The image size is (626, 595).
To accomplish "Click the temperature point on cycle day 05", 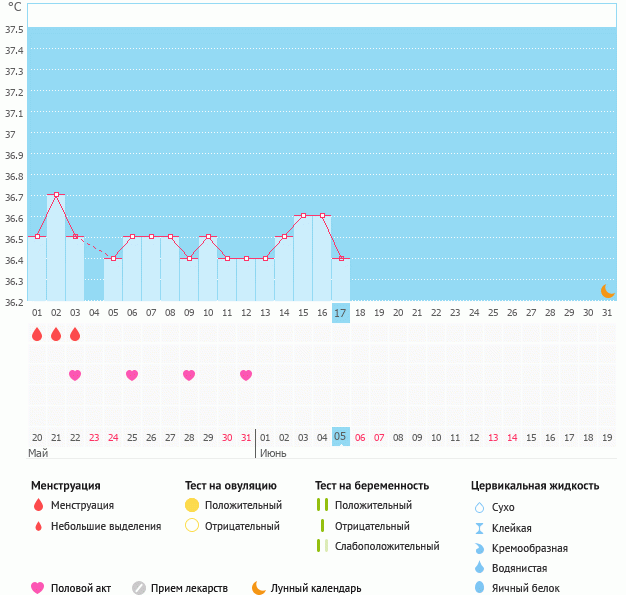I will click(x=113, y=258).
